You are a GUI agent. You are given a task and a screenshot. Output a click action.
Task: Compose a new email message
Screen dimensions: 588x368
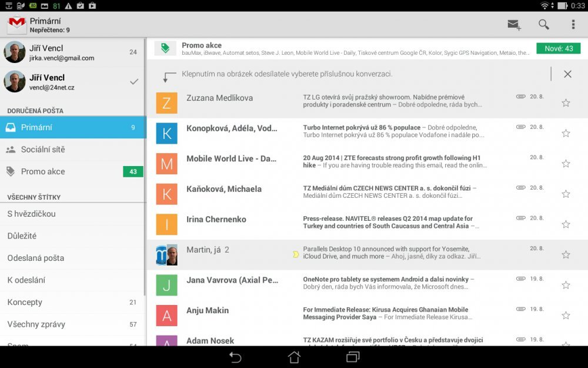point(513,25)
